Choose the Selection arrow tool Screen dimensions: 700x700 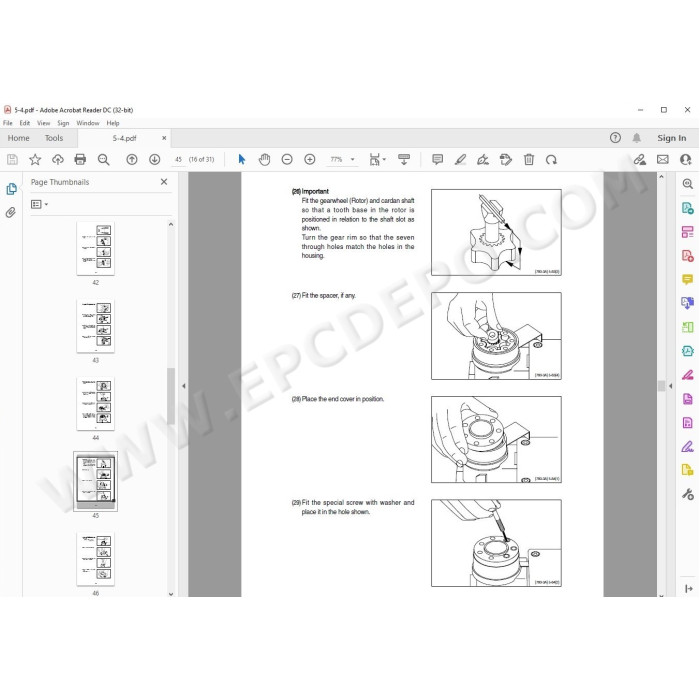click(x=242, y=159)
